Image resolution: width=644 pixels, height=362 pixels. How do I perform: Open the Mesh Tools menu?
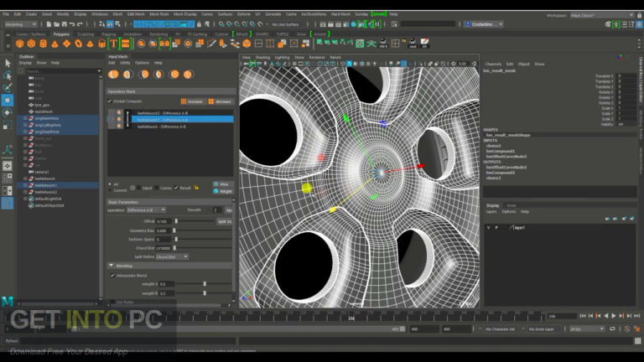159,14
